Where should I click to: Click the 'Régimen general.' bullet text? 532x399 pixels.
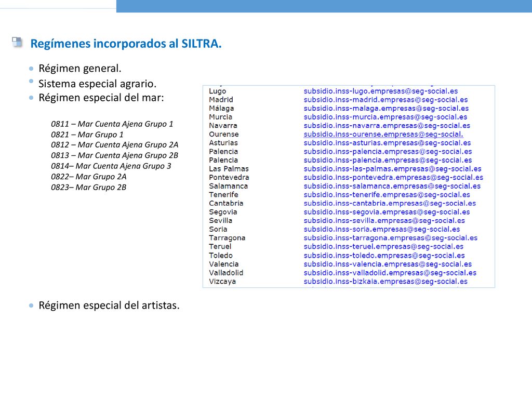79,69
